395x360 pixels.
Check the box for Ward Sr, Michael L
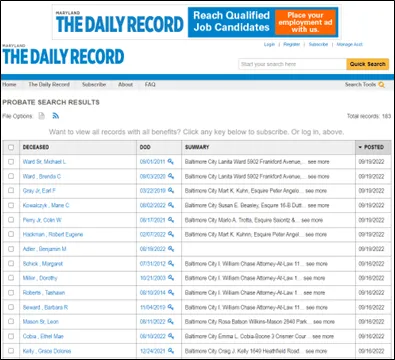[x=11, y=162]
